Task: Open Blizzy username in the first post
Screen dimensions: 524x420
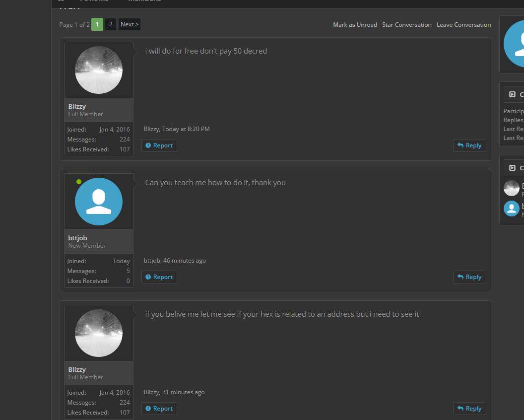Action: 77,106
